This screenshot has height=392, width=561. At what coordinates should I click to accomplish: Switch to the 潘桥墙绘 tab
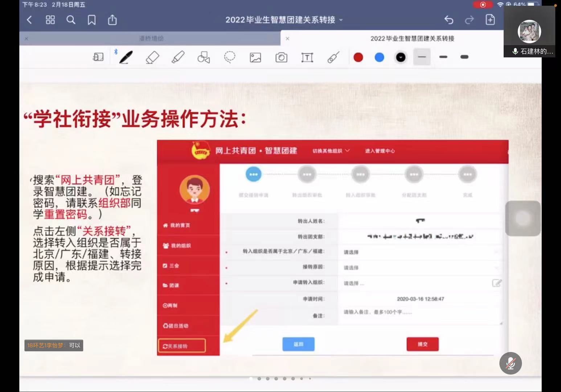pos(151,38)
